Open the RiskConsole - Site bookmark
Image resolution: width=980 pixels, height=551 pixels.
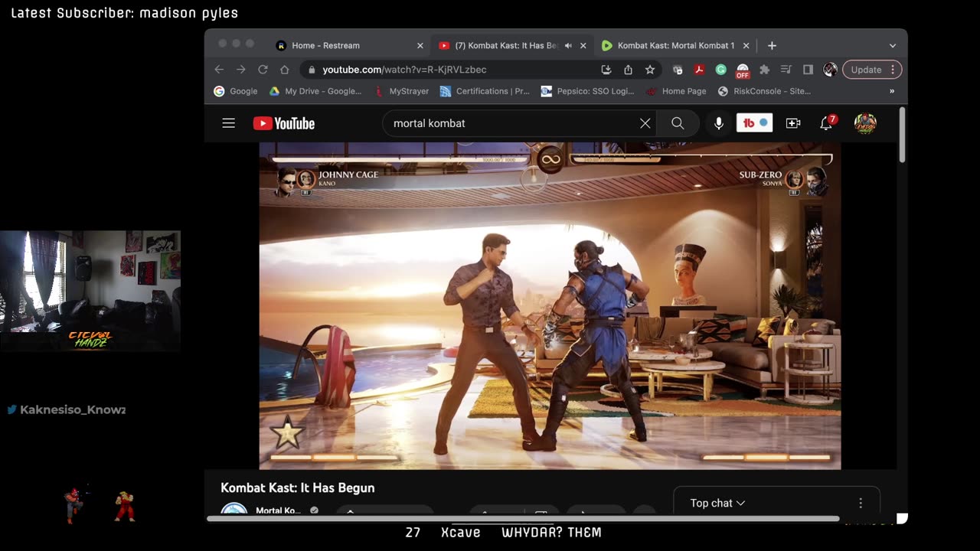[764, 91]
